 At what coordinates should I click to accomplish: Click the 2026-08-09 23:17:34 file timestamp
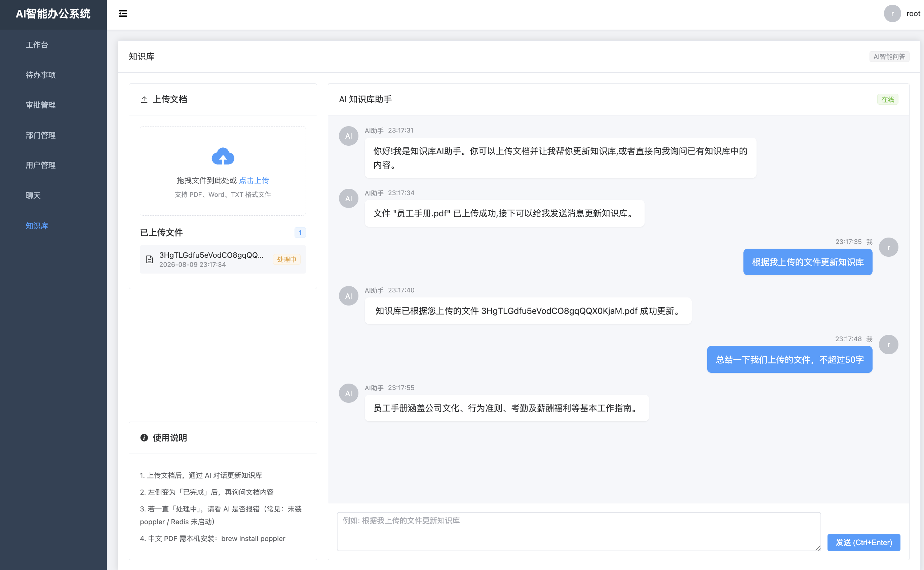(x=192, y=264)
